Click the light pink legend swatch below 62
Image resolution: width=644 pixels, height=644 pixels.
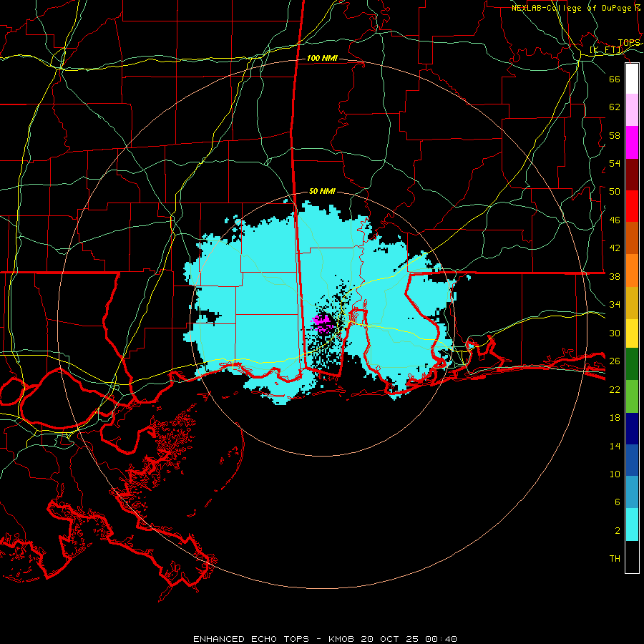632,110
